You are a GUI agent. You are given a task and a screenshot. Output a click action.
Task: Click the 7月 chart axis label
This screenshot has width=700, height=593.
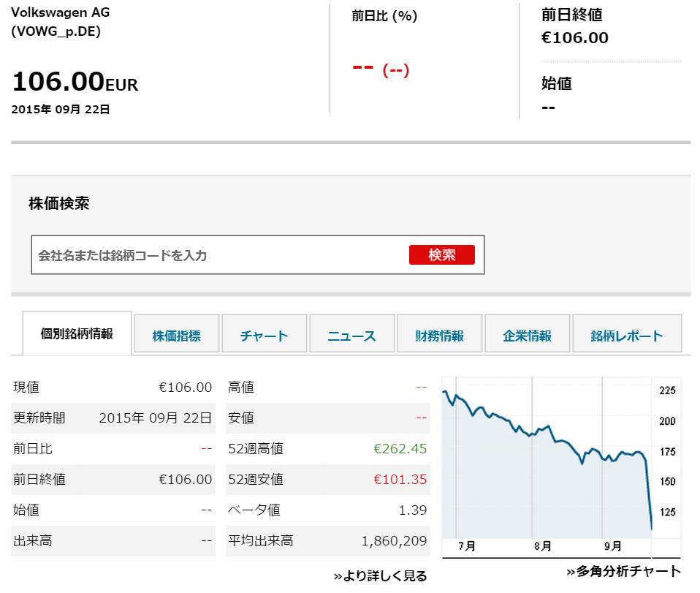[466, 546]
